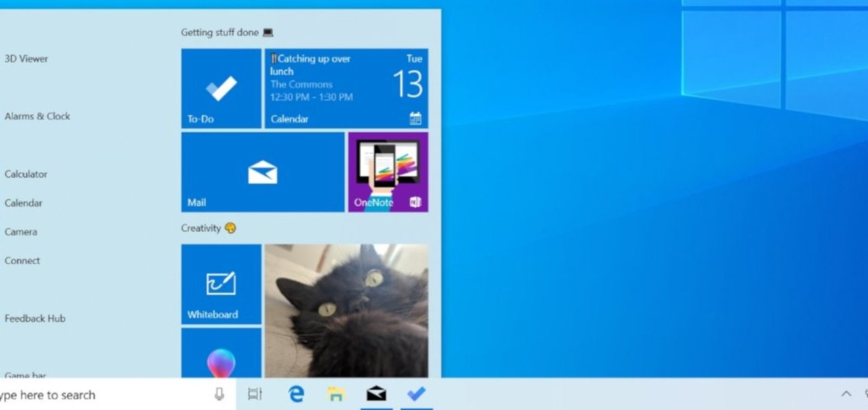Launch Microsoft Edge from the taskbar
This screenshot has width=868, height=410.
(x=296, y=394)
